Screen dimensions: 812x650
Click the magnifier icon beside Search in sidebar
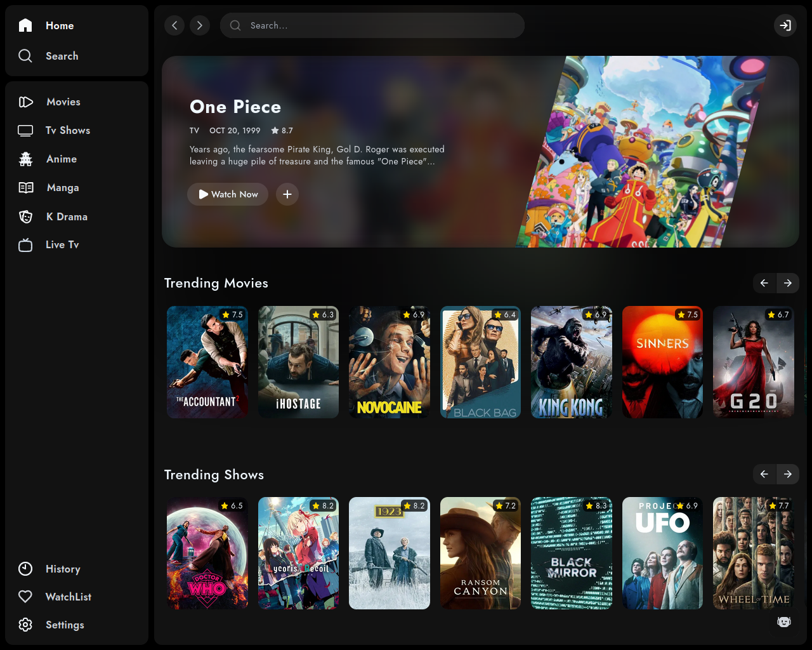pos(25,56)
